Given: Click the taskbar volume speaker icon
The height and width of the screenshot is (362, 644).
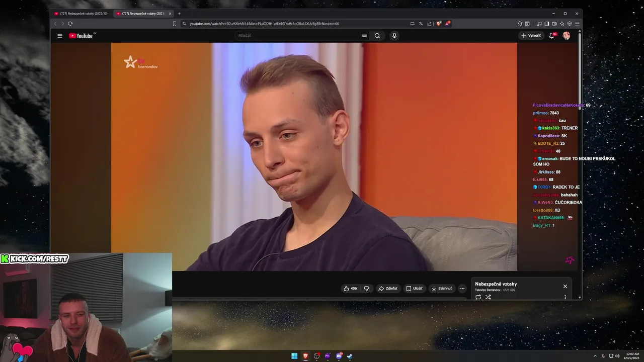Looking at the screenshot, I should 617,356.
